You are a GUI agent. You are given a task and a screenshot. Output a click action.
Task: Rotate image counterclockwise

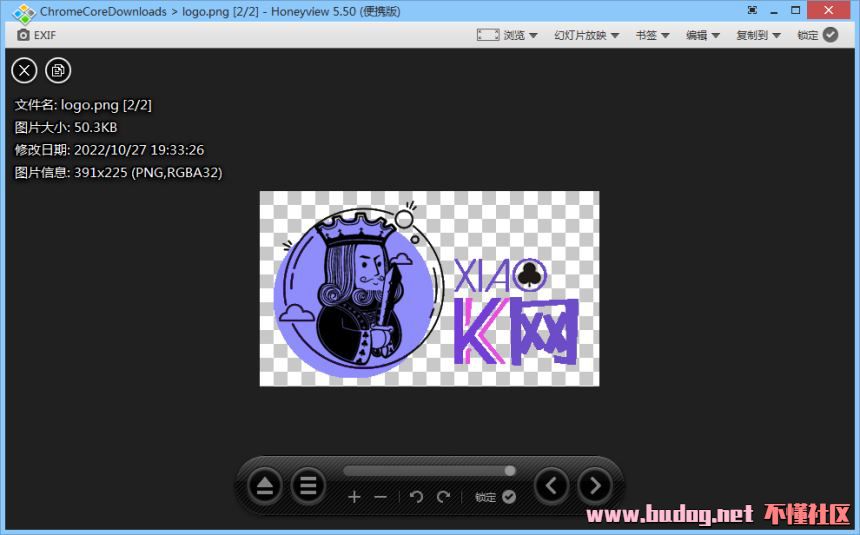pos(417,497)
